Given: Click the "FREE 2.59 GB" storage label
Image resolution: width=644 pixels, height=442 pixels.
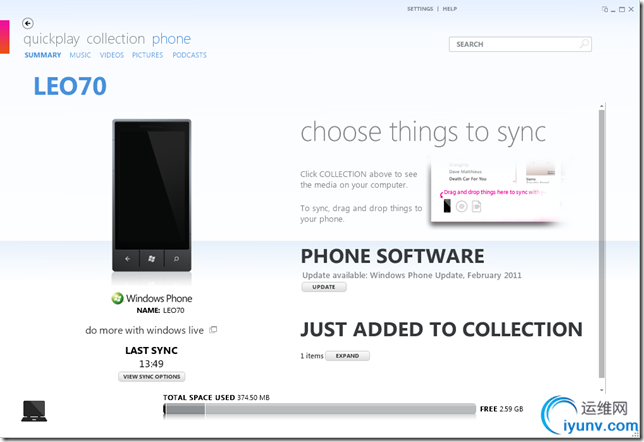Looking at the screenshot, I should (501, 409).
